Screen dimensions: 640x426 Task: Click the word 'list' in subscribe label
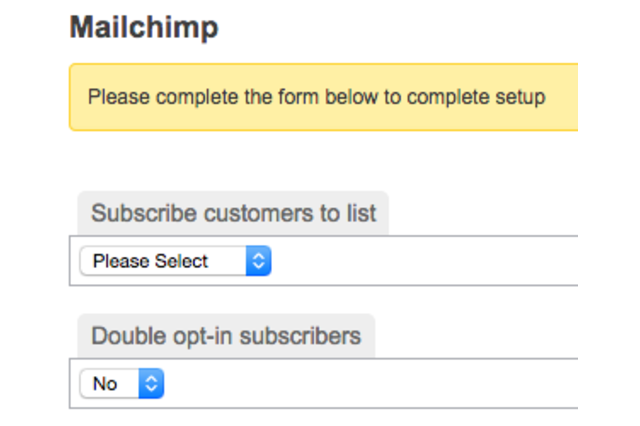[362, 213]
